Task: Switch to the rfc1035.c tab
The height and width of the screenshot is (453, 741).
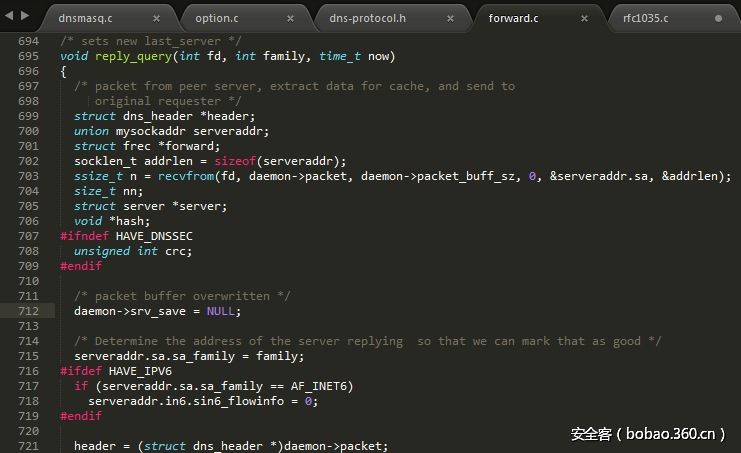Action: click(x=646, y=18)
